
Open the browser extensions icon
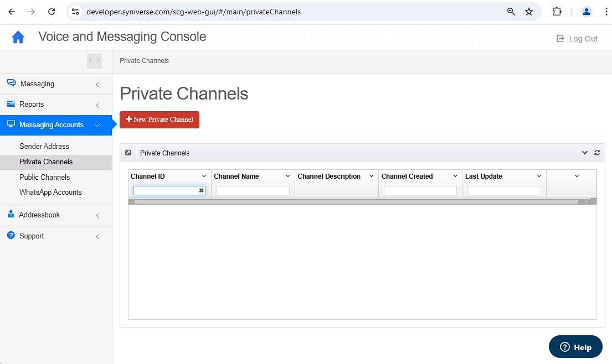(x=557, y=12)
